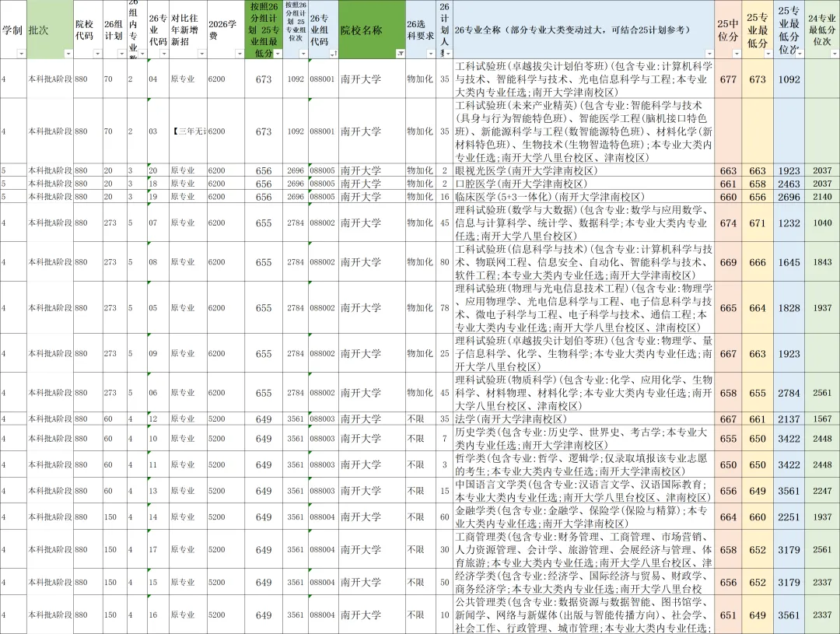Open the 批次 column filter dropdown
840x634 pixels.
(x=68, y=54)
